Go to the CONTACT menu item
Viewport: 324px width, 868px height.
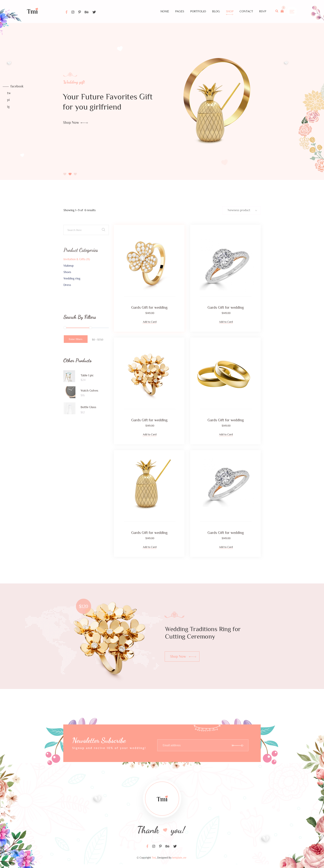(246, 11)
